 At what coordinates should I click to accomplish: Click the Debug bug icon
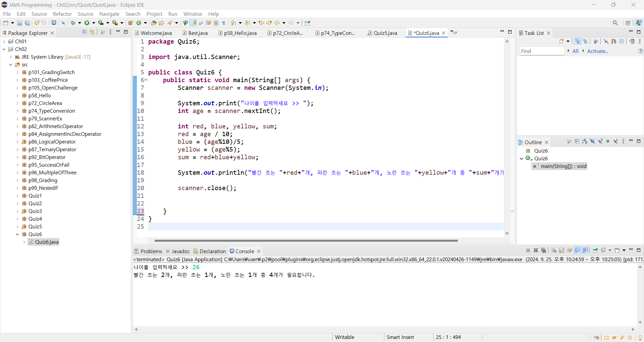[73, 23]
